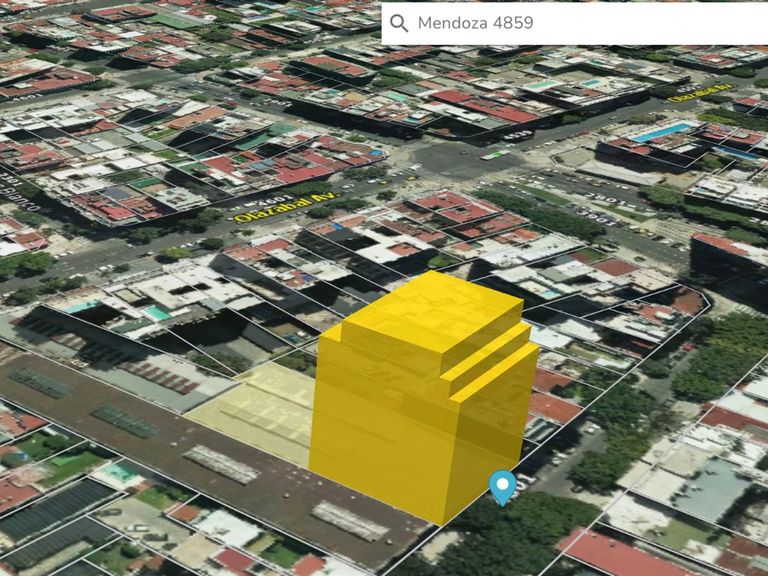Viewport: 768px width, 576px height.
Task: Click the magnifying glass search icon
Action: pos(399,23)
